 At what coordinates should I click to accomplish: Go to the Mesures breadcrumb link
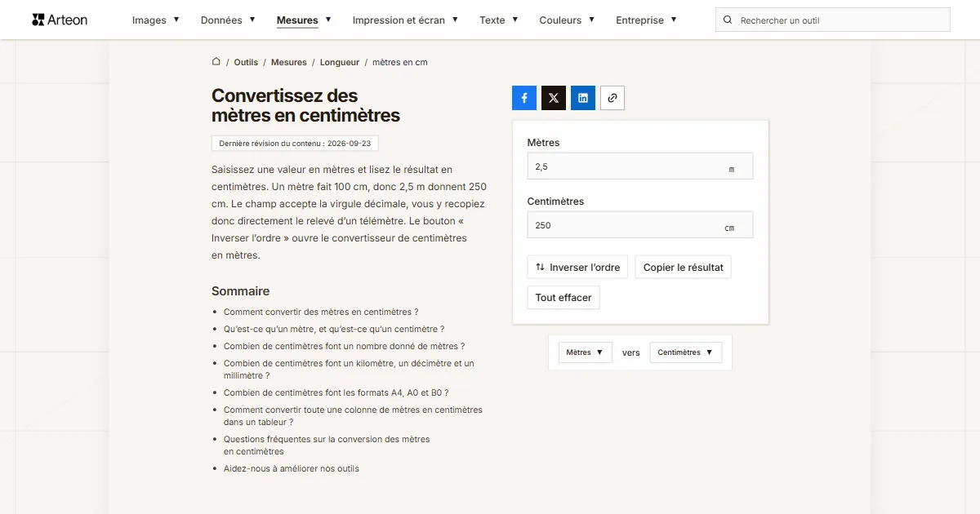tap(289, 62)
